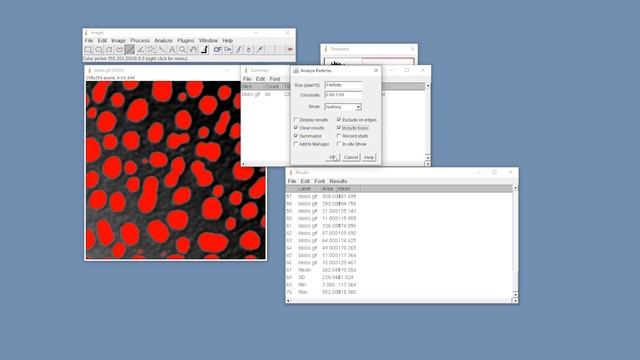Select the Pencil tool

238,50
